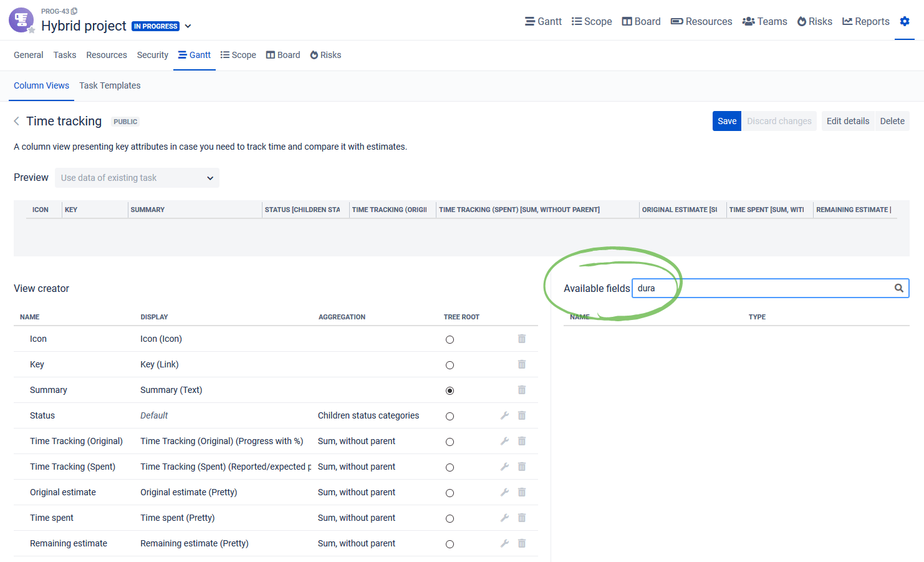Switch to the Task Templates tab
Image resolution: width=924 pixels, height=562 pixels.
click(x=110, y=85)
